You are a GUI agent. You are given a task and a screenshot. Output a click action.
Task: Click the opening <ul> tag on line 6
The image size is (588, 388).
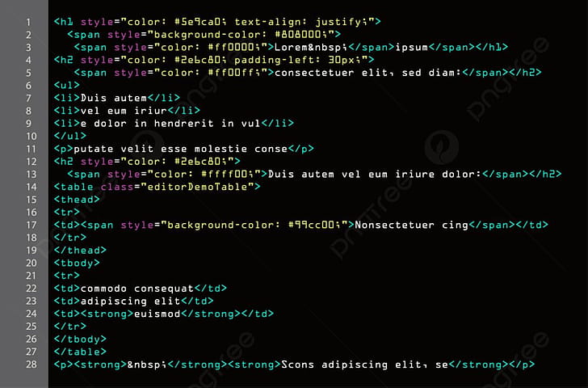tap(67, 85)
